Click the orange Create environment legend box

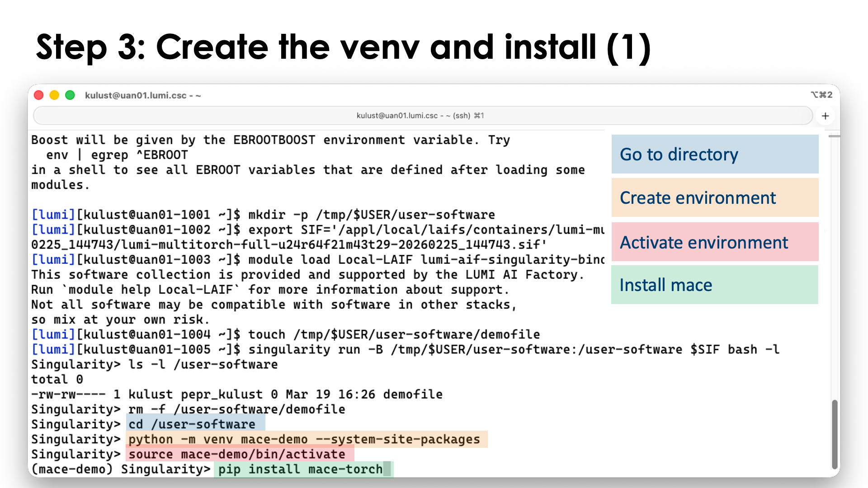coord(714,197)
